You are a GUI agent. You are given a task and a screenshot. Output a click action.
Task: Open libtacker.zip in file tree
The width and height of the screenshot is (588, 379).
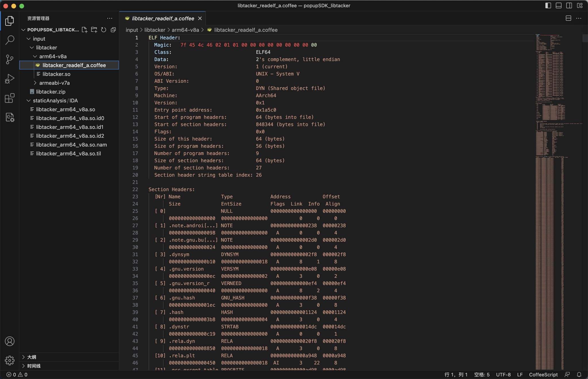click(x=69, y=92)
